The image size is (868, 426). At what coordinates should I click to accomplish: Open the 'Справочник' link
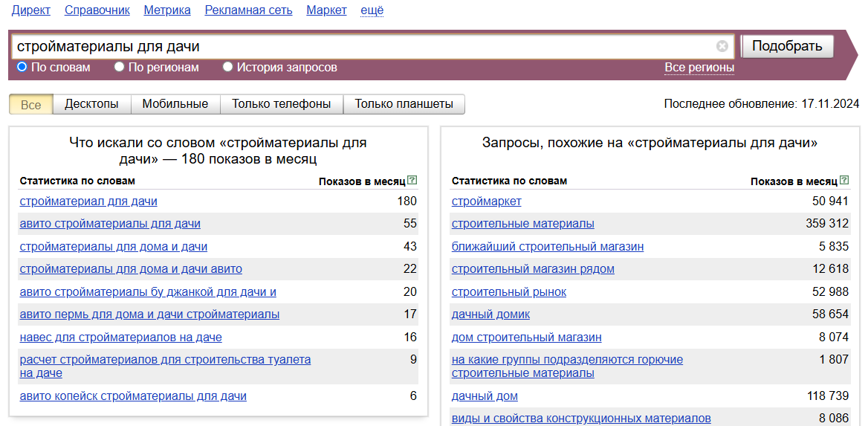[97, 10]
